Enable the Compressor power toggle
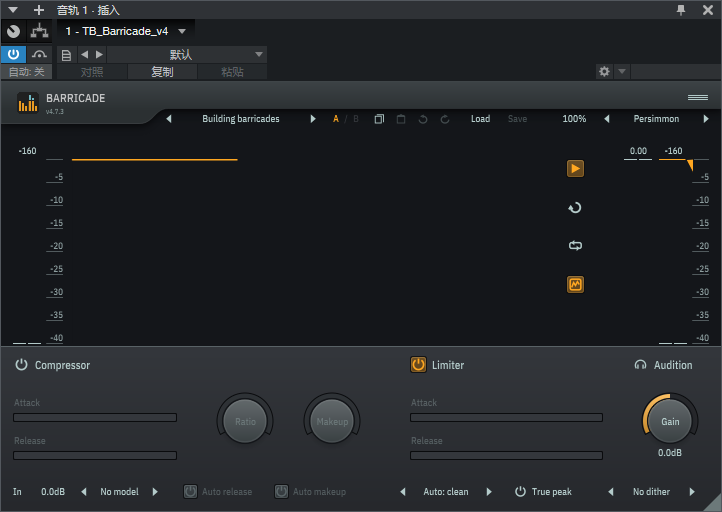This screenshot has height=512, width=722. tap(21, 365)
